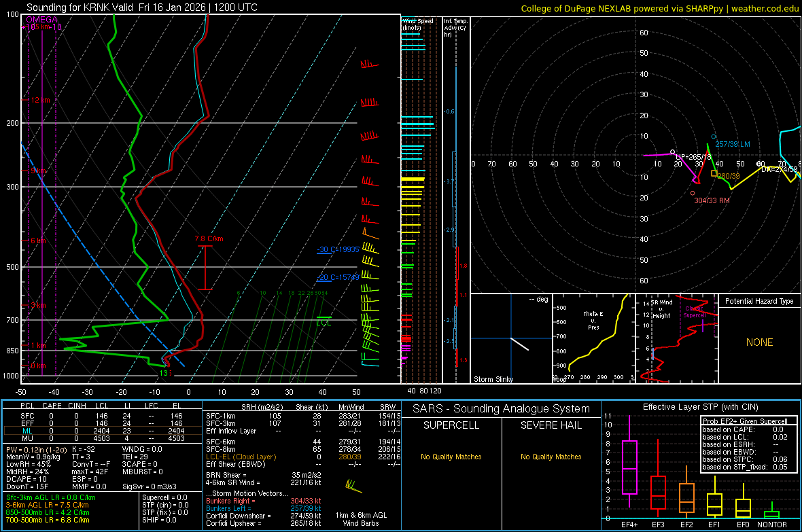
Task: Select the 'Classic Supercell' magenta label
Action: click(695, 312)
